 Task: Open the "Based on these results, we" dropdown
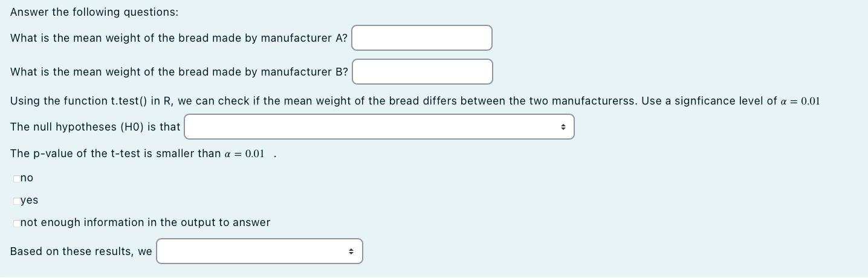tap(259, 251)
